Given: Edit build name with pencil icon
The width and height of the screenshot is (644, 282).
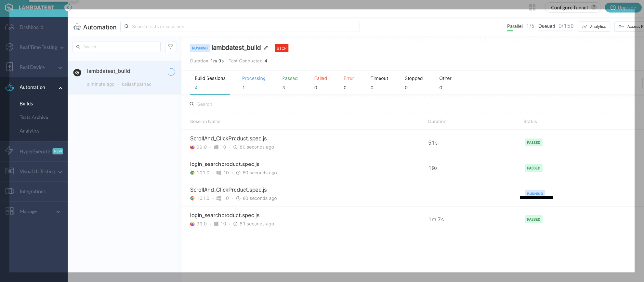Looking at the screenshot, I should (266, 48).
